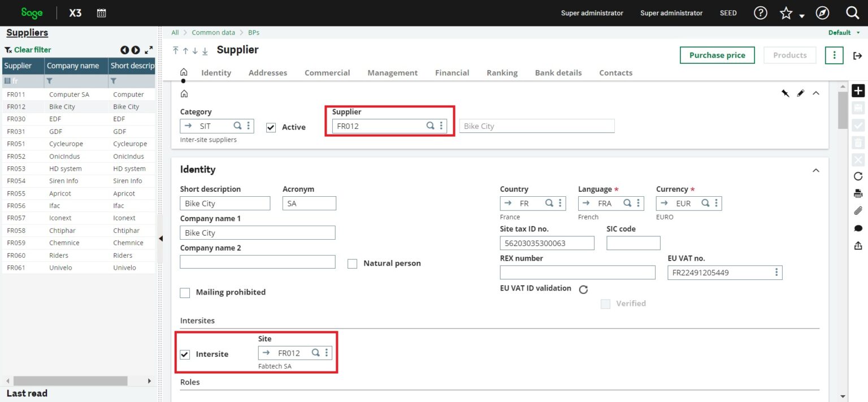Toggle the Active checkbox
This screenshot has width=868, height=402.
pyautogui.click(x=271, y=127)
